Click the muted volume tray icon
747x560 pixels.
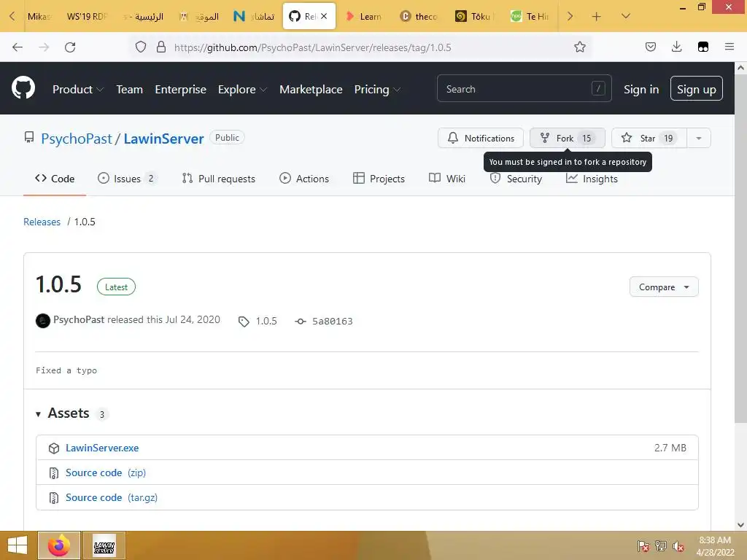tap(678, 546)
